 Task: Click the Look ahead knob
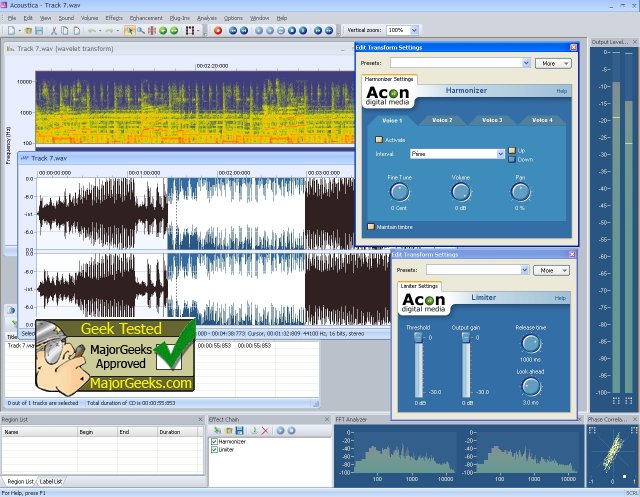pos(531,386)
